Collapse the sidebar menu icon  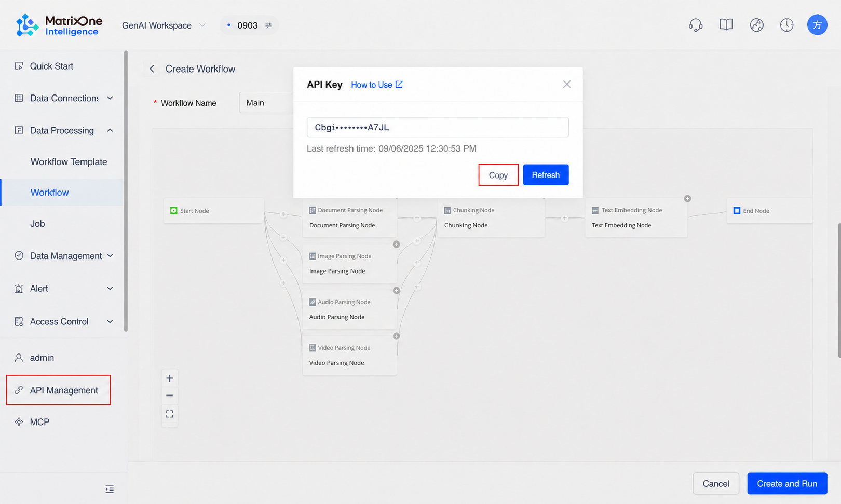(x=110, y=489)
